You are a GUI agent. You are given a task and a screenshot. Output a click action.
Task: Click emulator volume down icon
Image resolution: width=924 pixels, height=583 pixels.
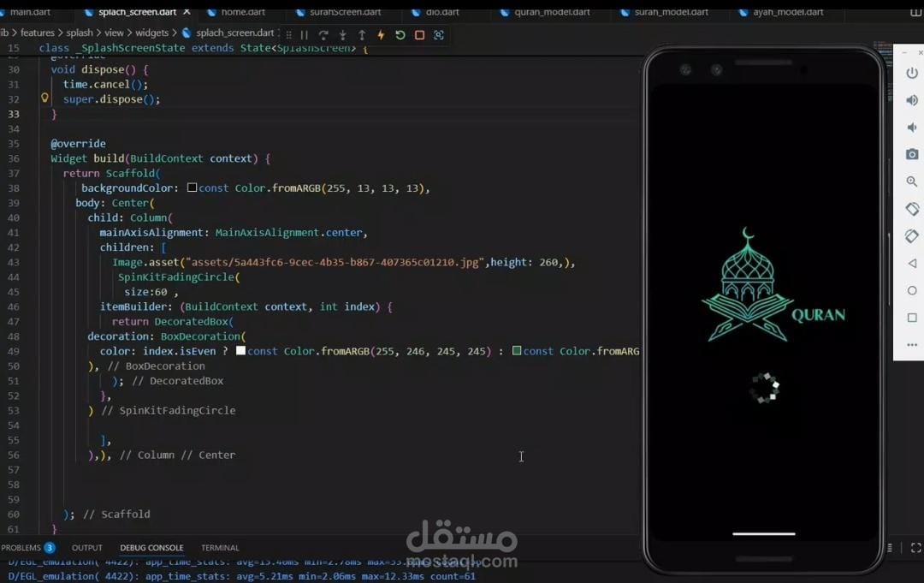pyautogui.click(x=912, y=128)
